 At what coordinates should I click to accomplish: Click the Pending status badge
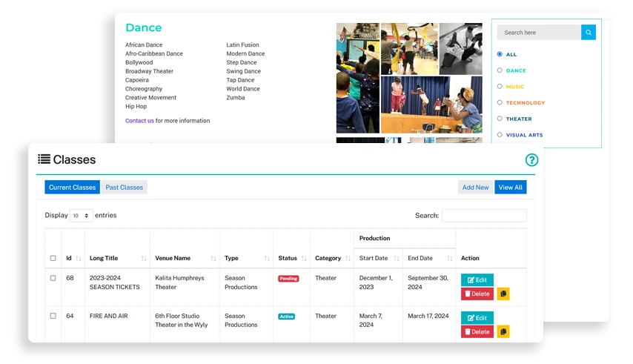click(288, 279)
